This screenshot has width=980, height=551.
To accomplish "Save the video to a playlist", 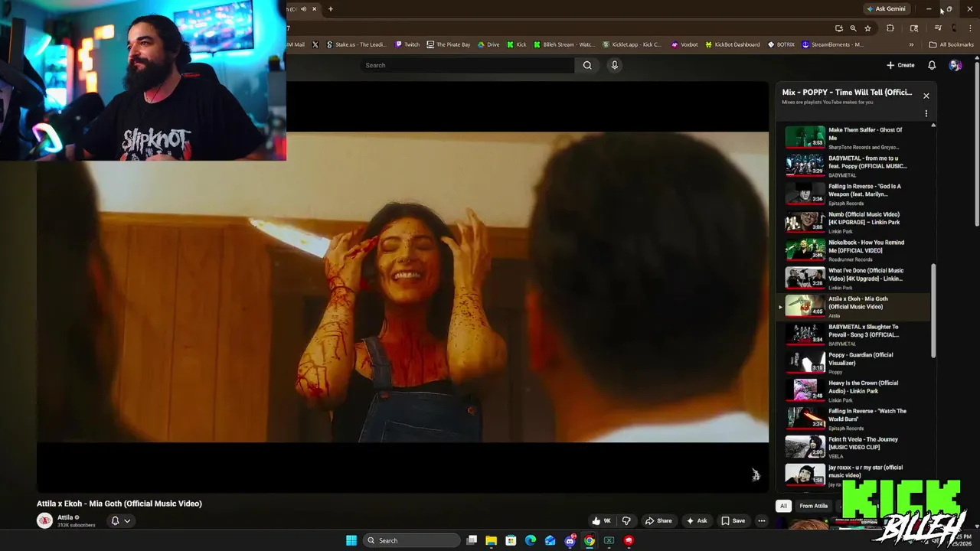I will 733,521.
